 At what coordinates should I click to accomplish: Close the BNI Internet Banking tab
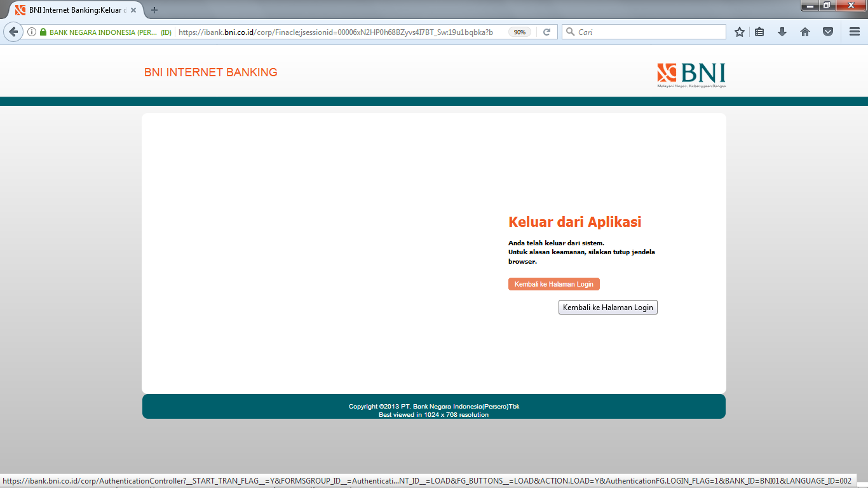point(133,10)
